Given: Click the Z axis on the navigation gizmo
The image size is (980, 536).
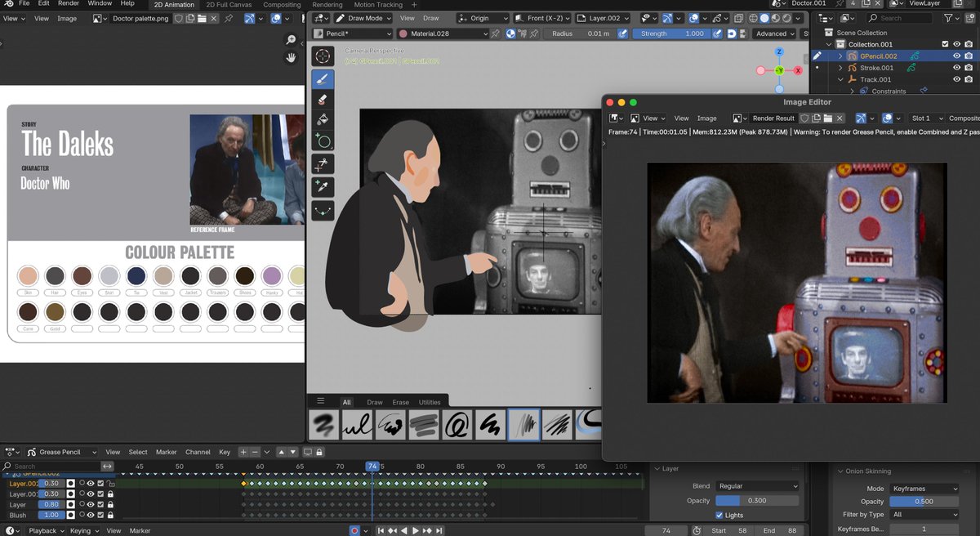Looking at the screenshot, I should (779, 51).
